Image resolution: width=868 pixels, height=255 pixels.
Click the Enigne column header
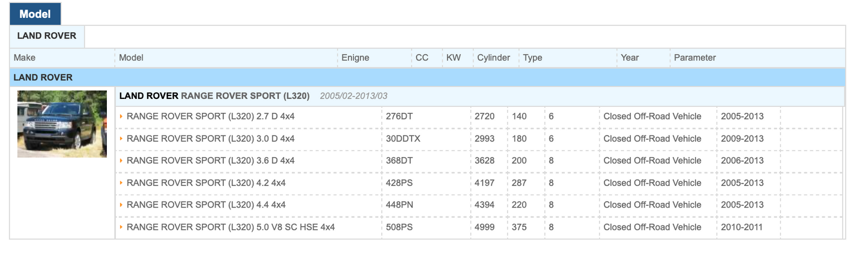(x=355, y=58)
